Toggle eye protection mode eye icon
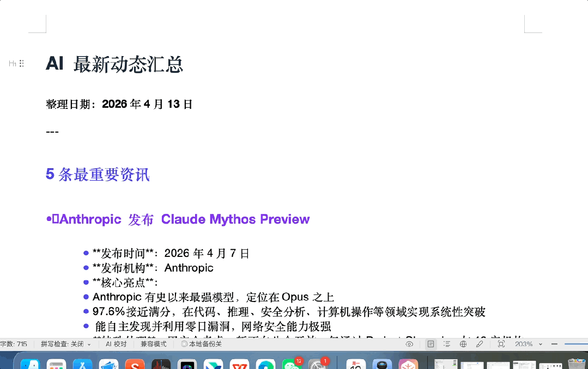Screen dimensions: 588x369 pos(409,344)
